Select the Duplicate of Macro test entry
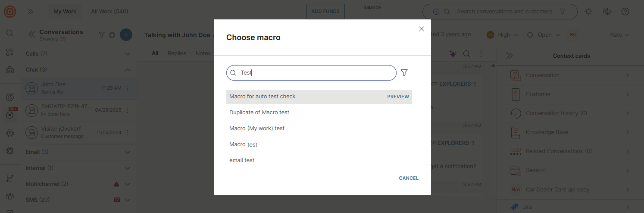Viewport: 644px width, 213px height. (259, 113)
